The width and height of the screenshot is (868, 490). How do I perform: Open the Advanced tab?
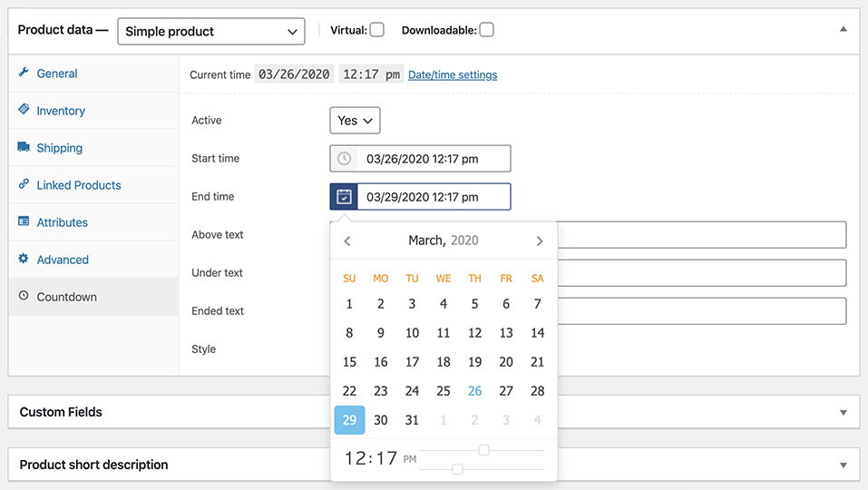(63, 260)
